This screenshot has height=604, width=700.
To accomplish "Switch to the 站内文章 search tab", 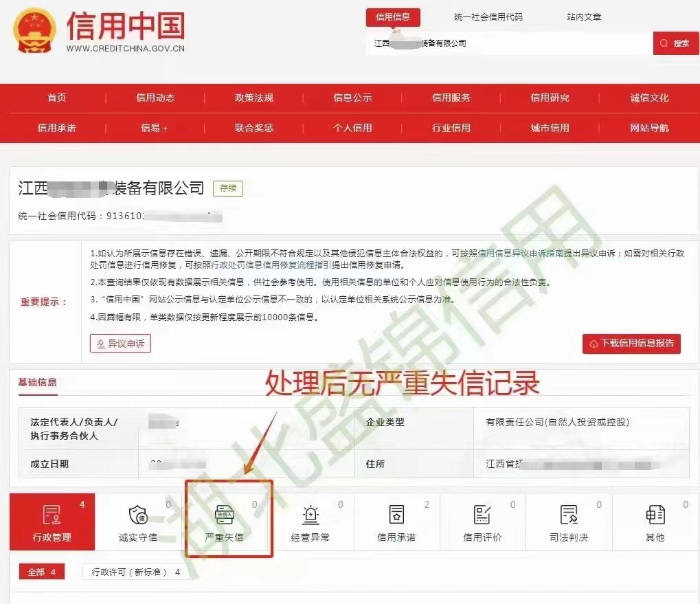I will coord(584,17).
